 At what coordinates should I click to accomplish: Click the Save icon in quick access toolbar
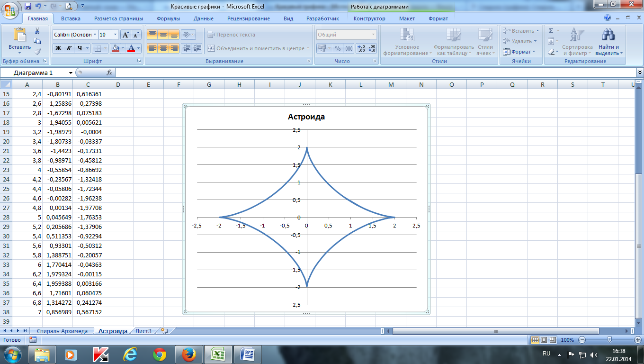(28, 6)
